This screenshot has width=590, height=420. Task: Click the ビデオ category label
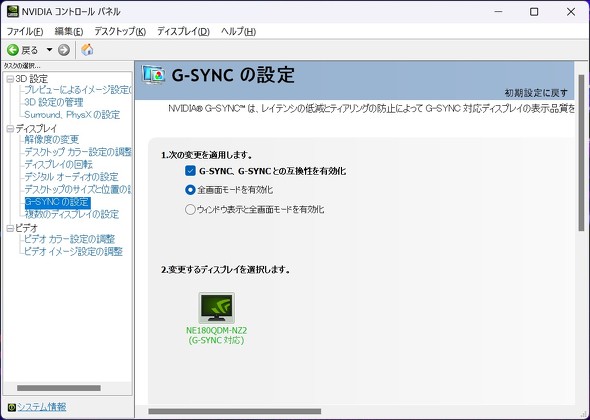click(27, 228)
